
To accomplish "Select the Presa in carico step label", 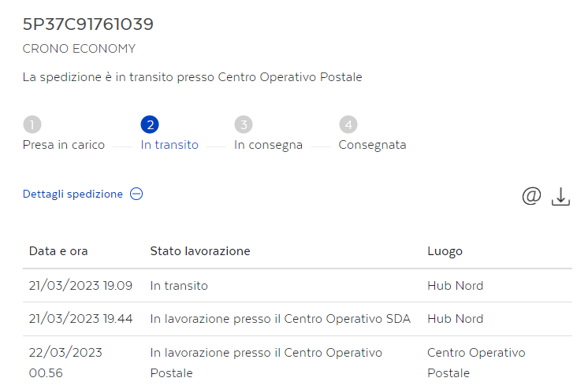I will coord(64,145).
